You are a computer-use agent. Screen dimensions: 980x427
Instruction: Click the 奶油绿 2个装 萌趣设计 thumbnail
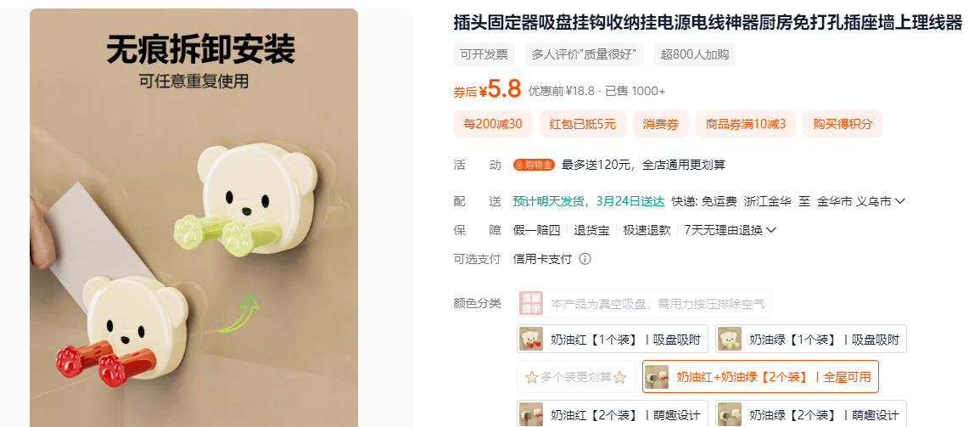pos(730,414)
